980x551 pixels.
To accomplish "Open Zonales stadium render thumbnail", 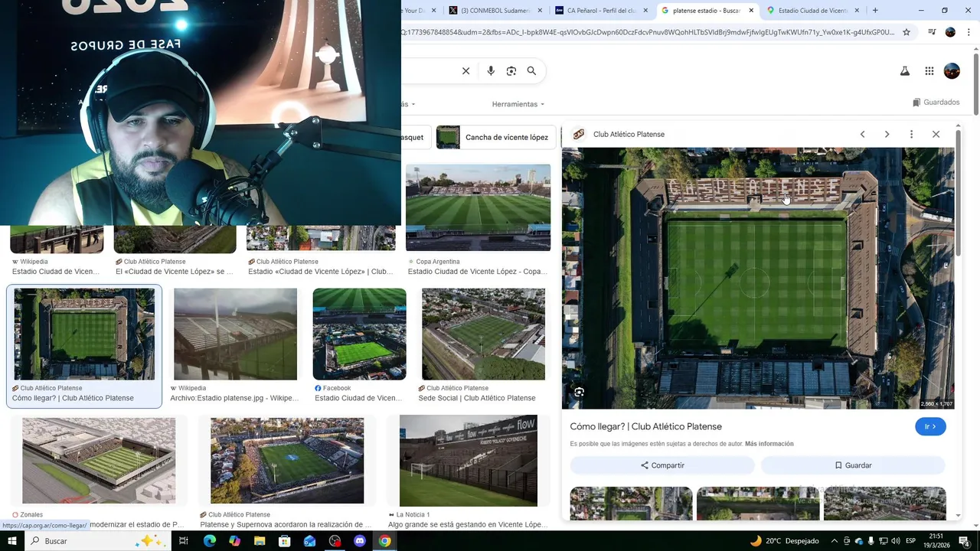I will 99,461.
